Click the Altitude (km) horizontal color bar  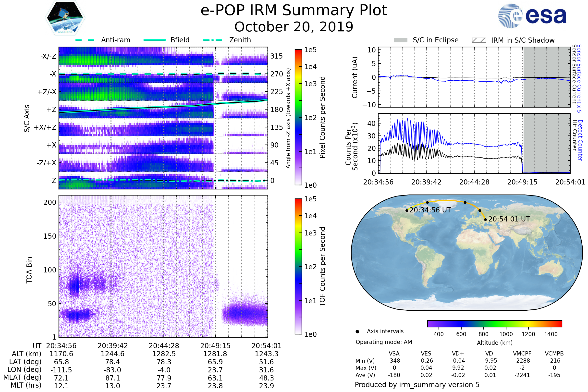click(494, 323)
